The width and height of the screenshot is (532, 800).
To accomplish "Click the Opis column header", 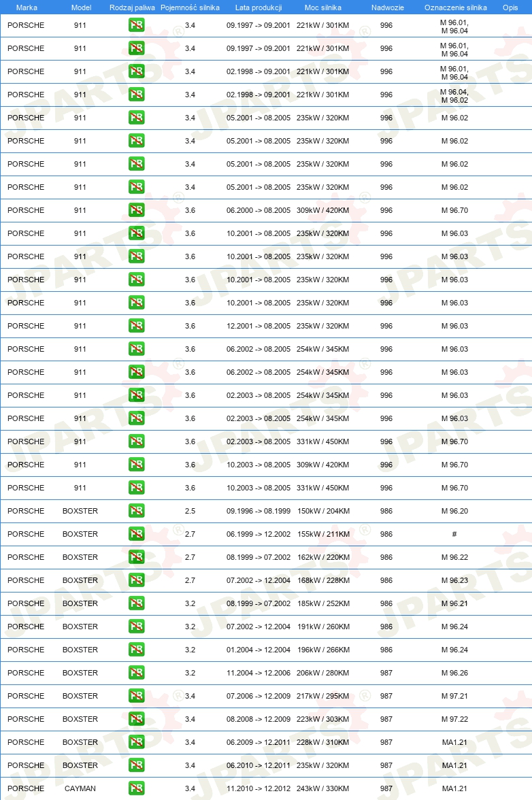I will 510,7.
